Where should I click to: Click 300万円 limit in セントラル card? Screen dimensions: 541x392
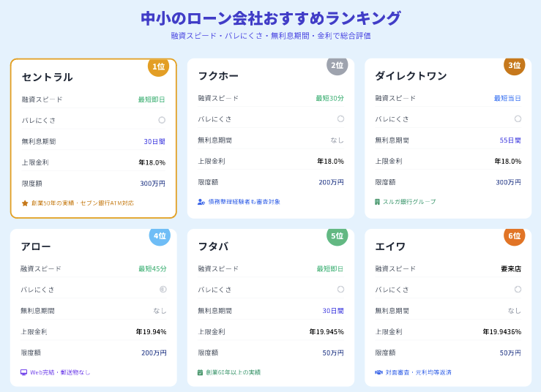coord(152,184)
